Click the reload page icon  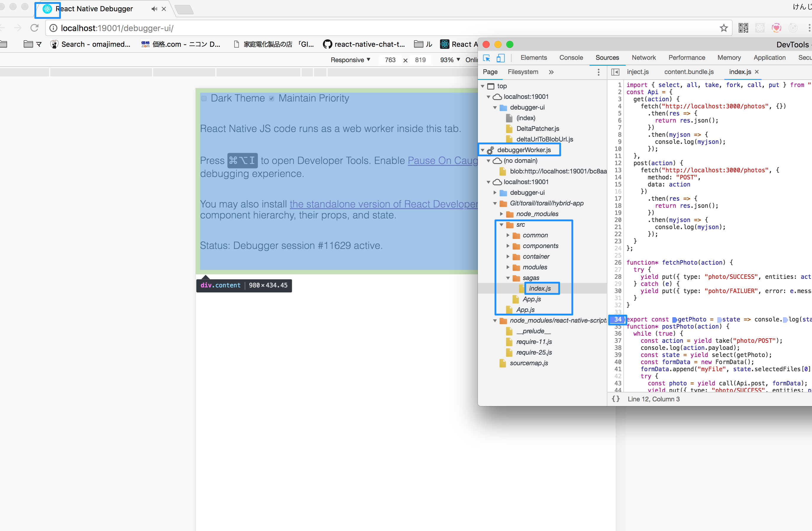pyautogui.click(x=35, y=28)
